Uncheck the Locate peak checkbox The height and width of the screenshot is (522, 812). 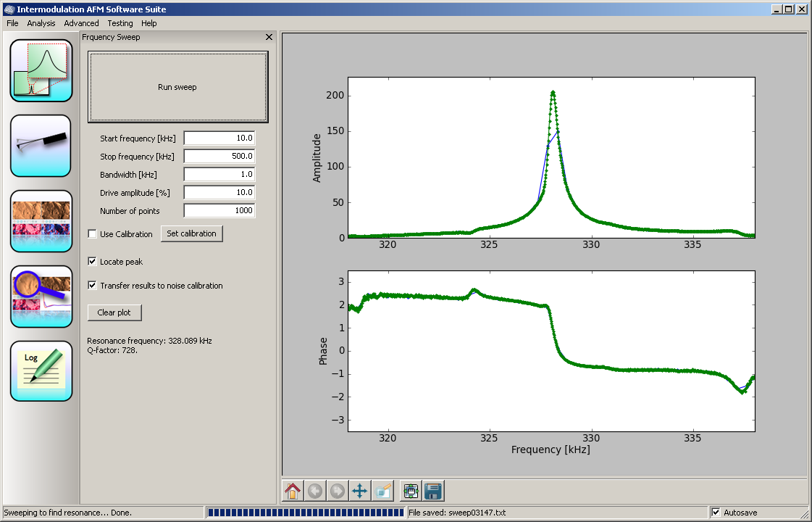92,262
